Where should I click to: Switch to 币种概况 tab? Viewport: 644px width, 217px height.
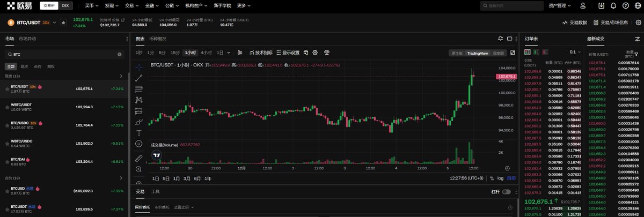tap(158, 39)
